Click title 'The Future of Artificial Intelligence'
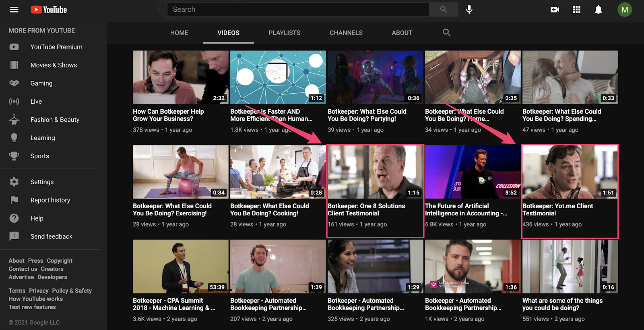Image resolution: width=644 pixels, height=330 pixels. (466, 210)
